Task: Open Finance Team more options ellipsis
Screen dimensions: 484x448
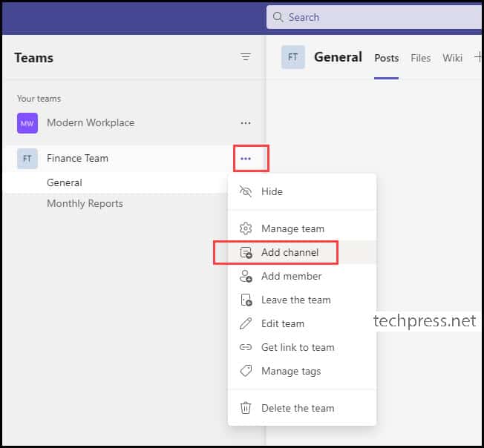Action: tap(246, 159)
